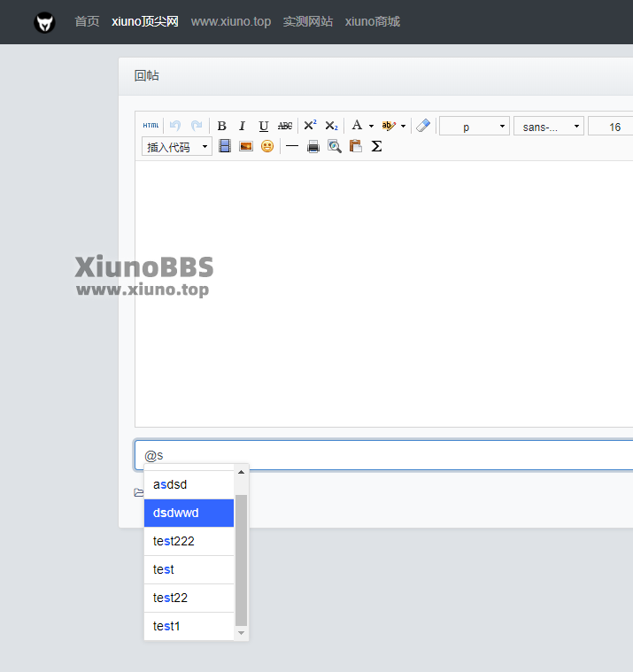Click the site logo icon
Screen dimensions: 633x672
click(44, 22)
